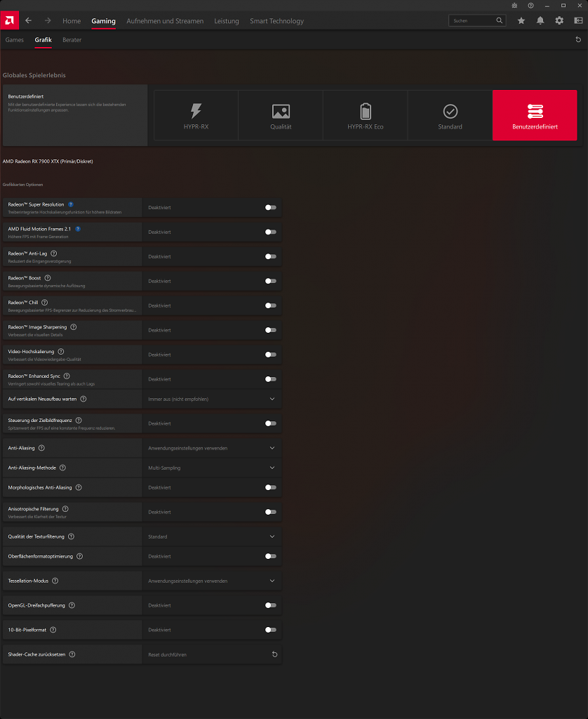The height and width of the screenshot is (719, 588).
Task: Show help for Radeon Anti-Lag
Action: [53, 253]
